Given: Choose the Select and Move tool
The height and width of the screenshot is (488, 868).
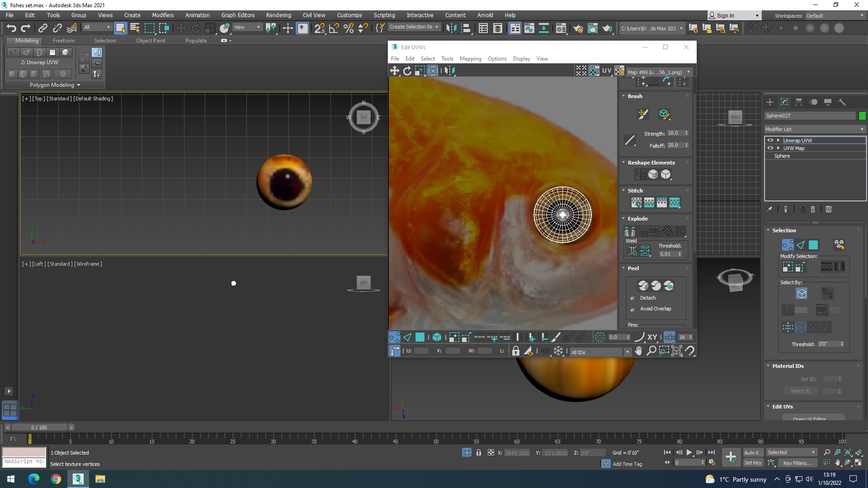Looking at the screenshot, I should [x=181, y=28].
